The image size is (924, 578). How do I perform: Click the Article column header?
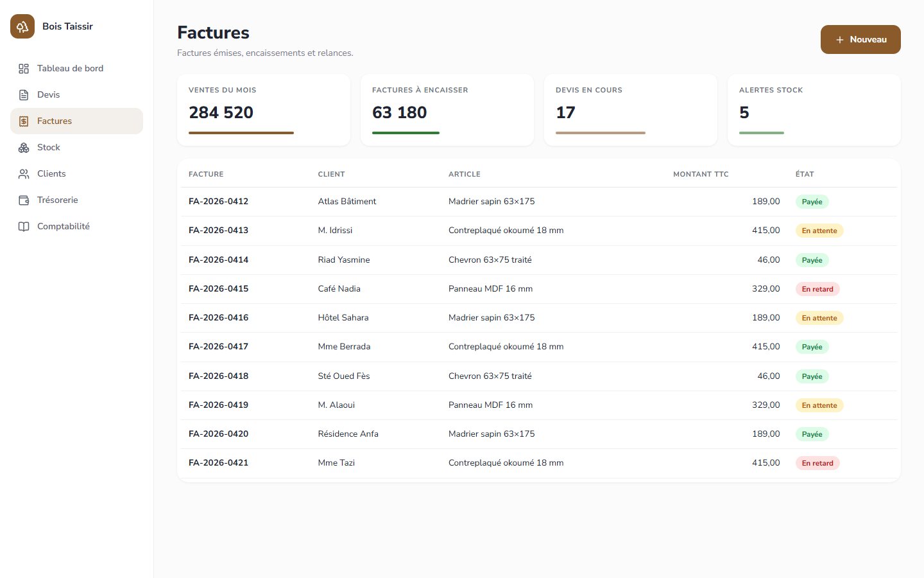pyautogui.click(x=465, y=175)
